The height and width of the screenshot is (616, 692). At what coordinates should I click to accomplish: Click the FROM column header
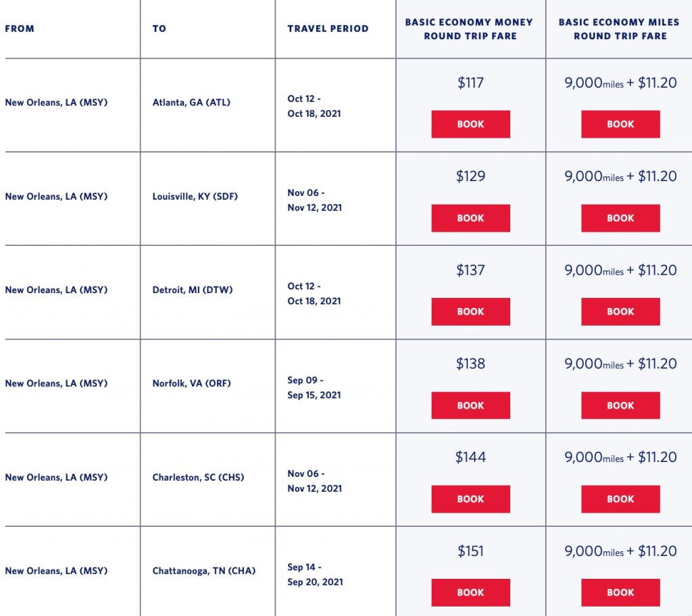pyautogui.click(x=20, y=29)
